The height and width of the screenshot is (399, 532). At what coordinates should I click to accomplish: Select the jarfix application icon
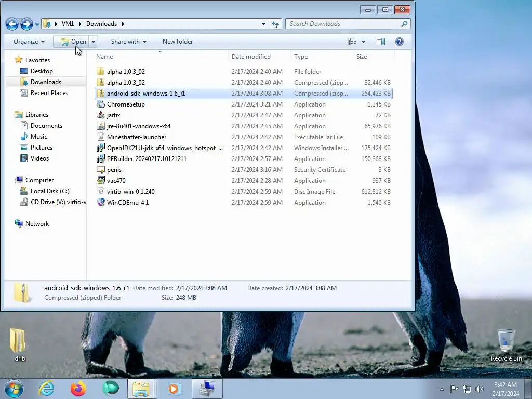pos(100,115)
